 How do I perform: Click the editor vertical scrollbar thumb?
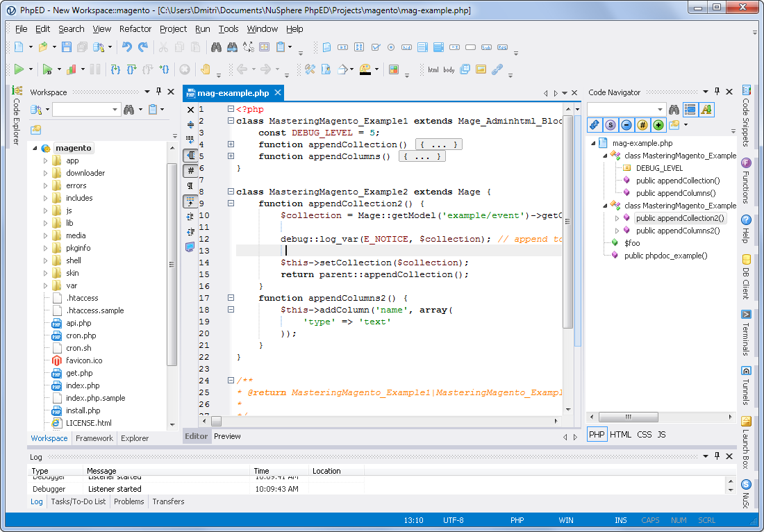coord(567,221)
